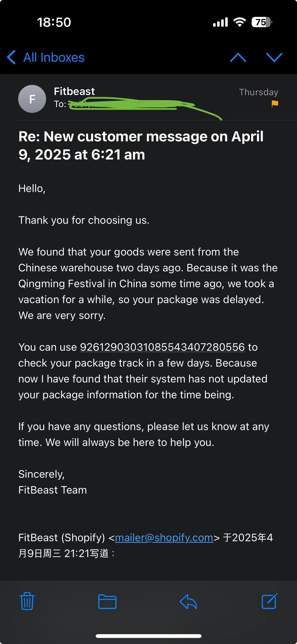Tap the battery indicator in status bar
Screen dimensions: 297x644
[261, 22]
